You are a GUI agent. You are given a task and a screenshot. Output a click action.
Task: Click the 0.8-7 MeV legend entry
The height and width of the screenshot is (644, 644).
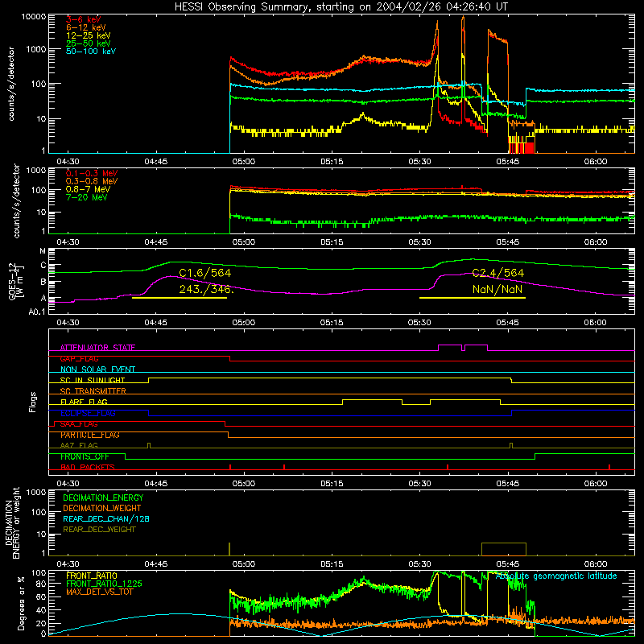(88, 189)
